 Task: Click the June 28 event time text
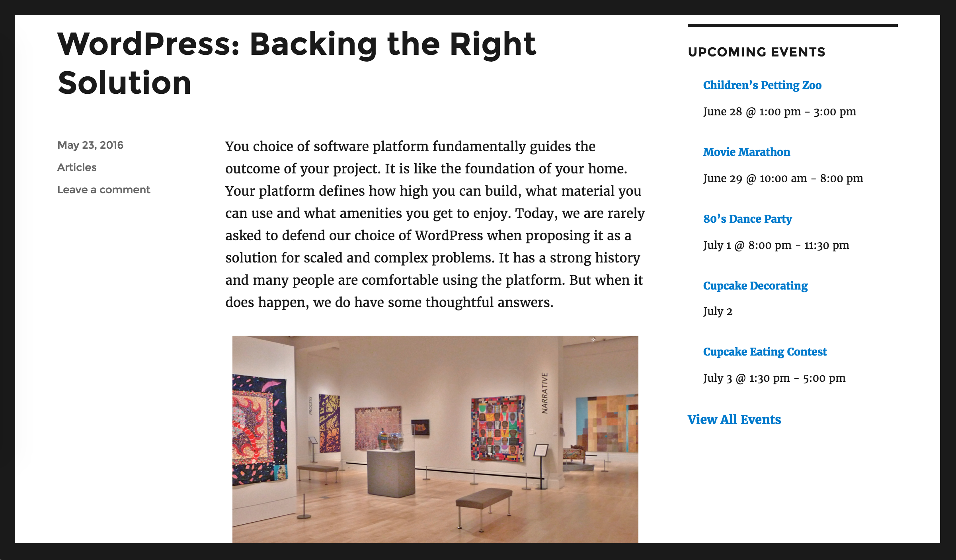(x=779, y=112)
